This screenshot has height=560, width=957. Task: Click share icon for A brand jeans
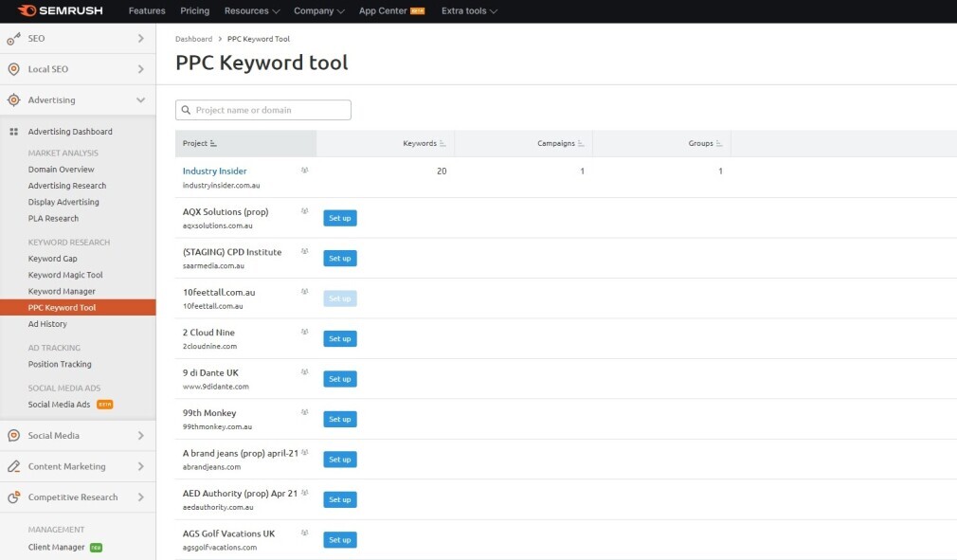pyautogui.click(x=304, y=453)
